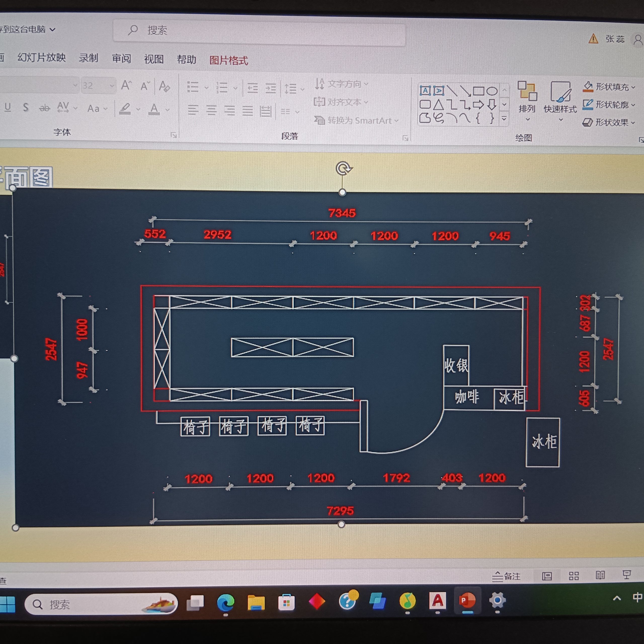Click Convert to SmartArt button
The image size is (644, 644).
pos(355,120)
